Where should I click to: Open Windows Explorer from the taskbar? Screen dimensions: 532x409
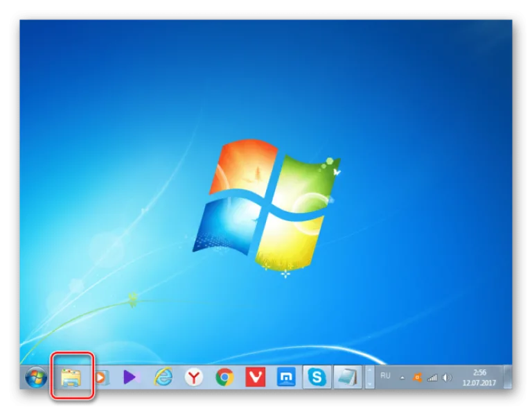(x=71, y=377)
